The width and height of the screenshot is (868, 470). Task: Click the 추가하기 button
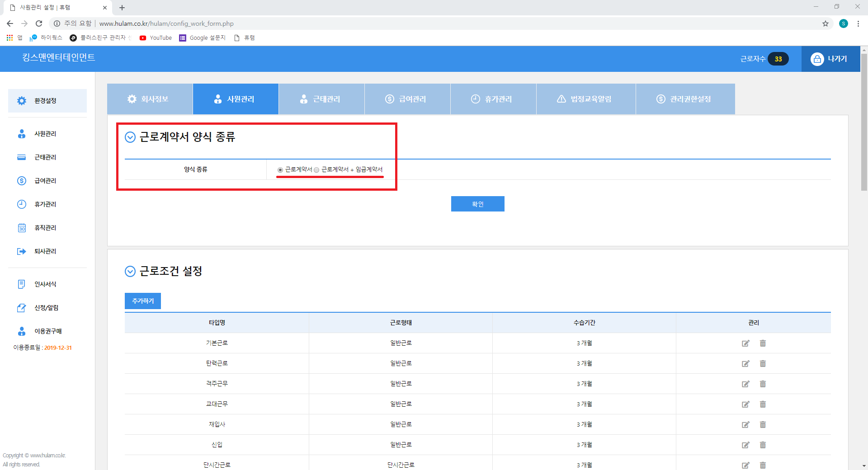pos(143,301)
